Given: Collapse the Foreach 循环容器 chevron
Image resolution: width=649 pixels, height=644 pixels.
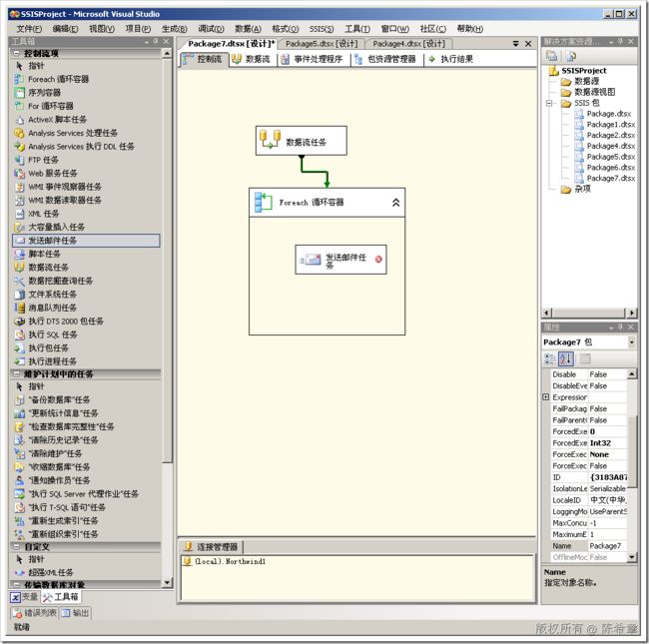Looking at the screenshot, I should click(x=395, y=203).
